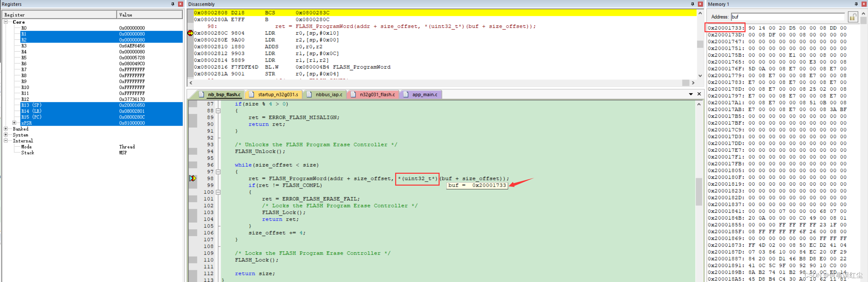Viewport: 868px width, 282px height.
Task: Pin the Memory 1 panel
Action: pos(856,4)
